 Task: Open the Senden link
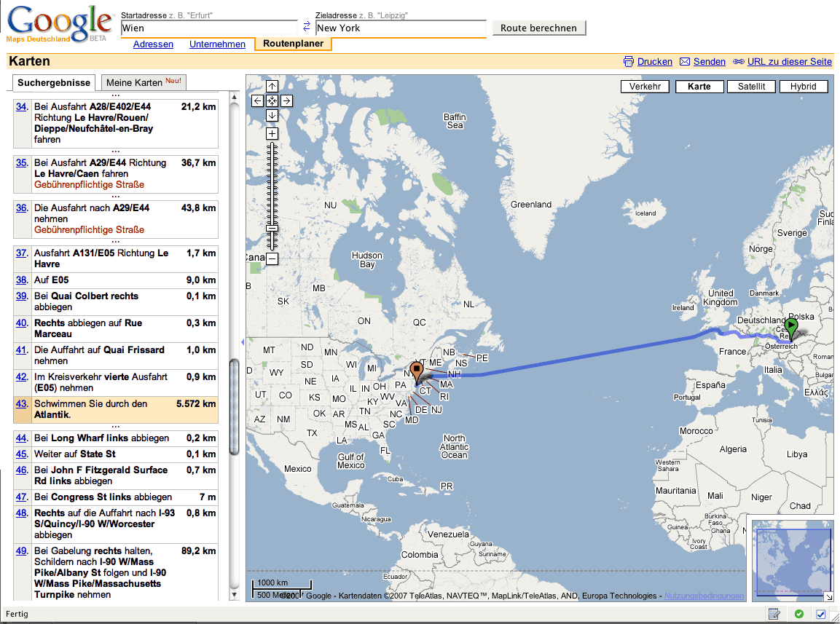pyautogui.click(x=710, y=62)
